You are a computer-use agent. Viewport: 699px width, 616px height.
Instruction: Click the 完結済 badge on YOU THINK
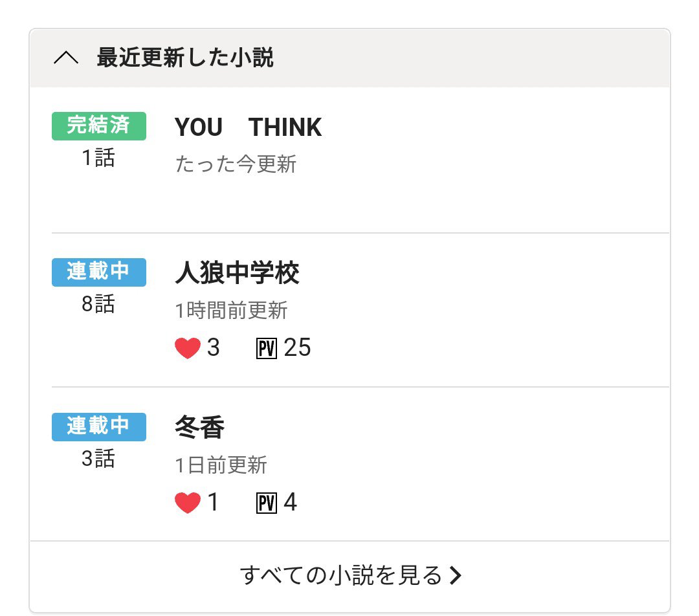pyautogui.click(x=99, y=126)
